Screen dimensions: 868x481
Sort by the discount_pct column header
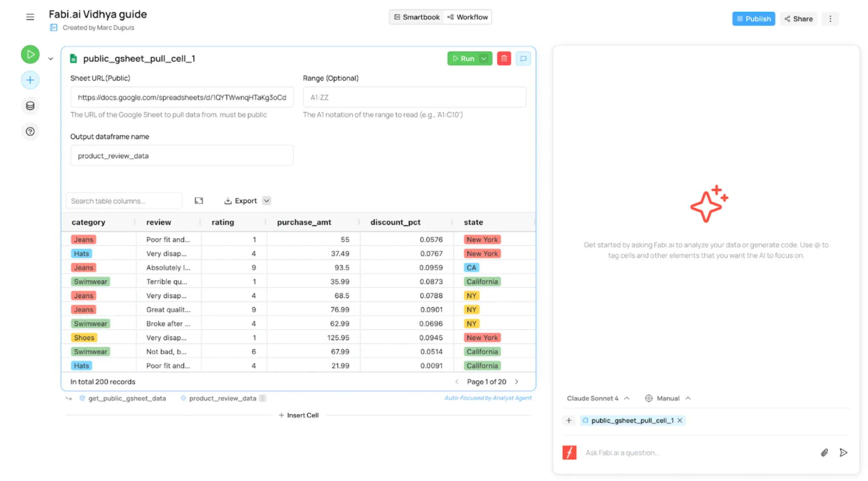coord(395,222)
